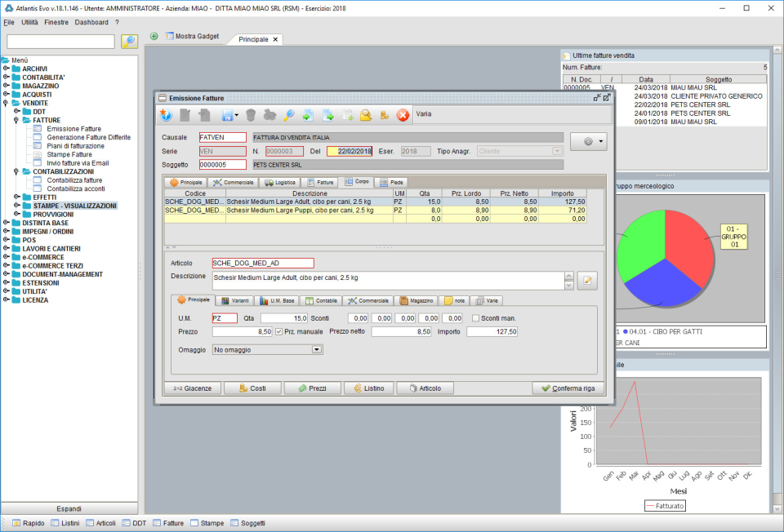This screenshot has width=784, height=532.
Task: Delete the invoice using the trash icon
Action: tap(251, 115)
